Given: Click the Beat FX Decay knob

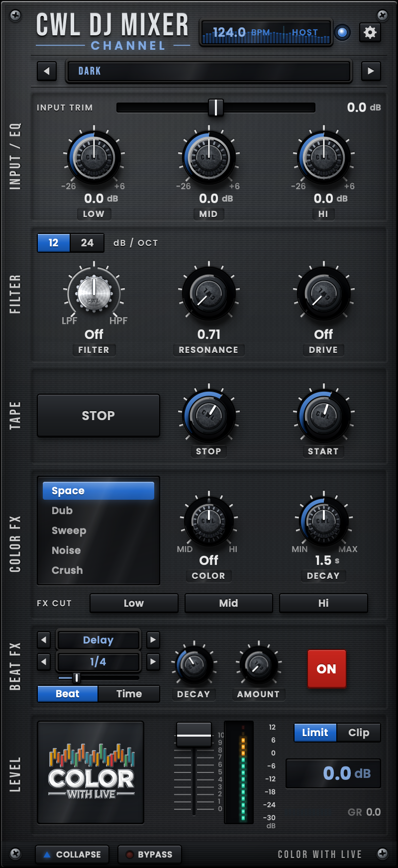Looking at the screenshot, I should tap(194, 664).
